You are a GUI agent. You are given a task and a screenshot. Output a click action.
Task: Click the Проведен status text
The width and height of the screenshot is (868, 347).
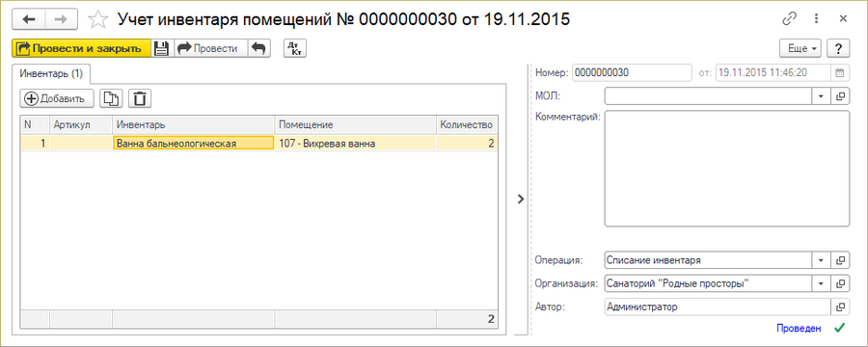799,329
